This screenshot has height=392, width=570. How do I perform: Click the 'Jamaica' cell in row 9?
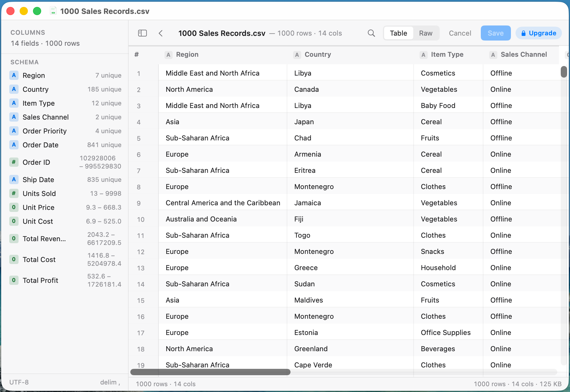pyautogui.click(x=350, y=203)
